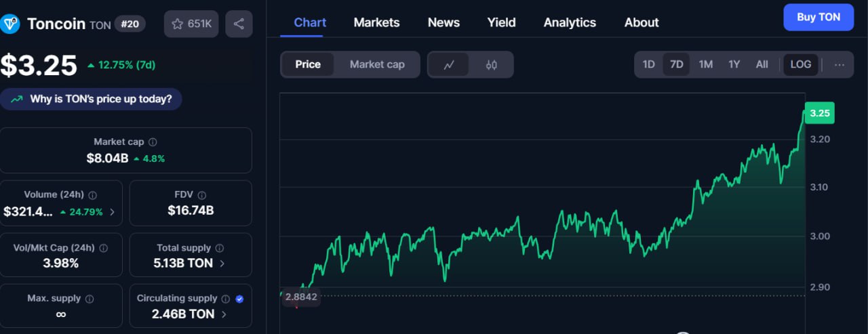Switch to candlestick chart icon

[x=492, y=65]
